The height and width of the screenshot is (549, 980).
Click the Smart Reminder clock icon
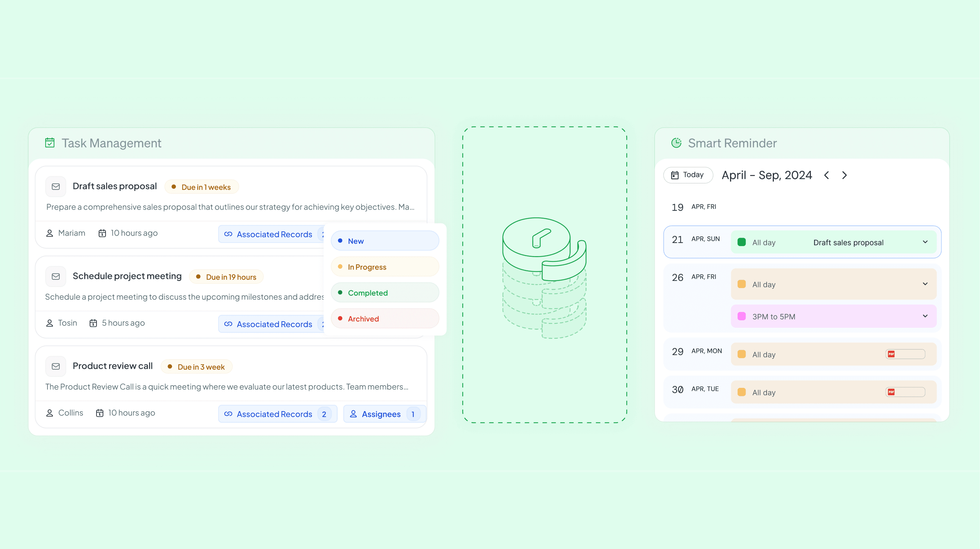pos(676,143)
